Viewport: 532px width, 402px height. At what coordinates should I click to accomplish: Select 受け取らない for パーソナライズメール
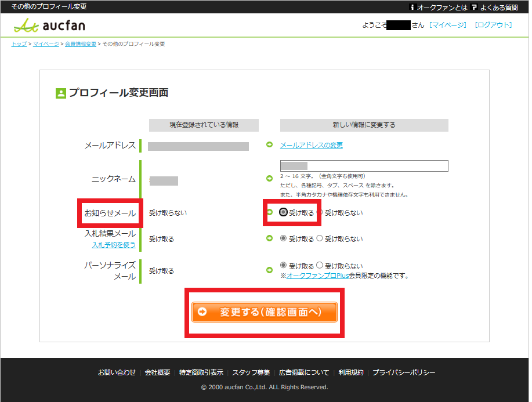(x=320, y=265)
